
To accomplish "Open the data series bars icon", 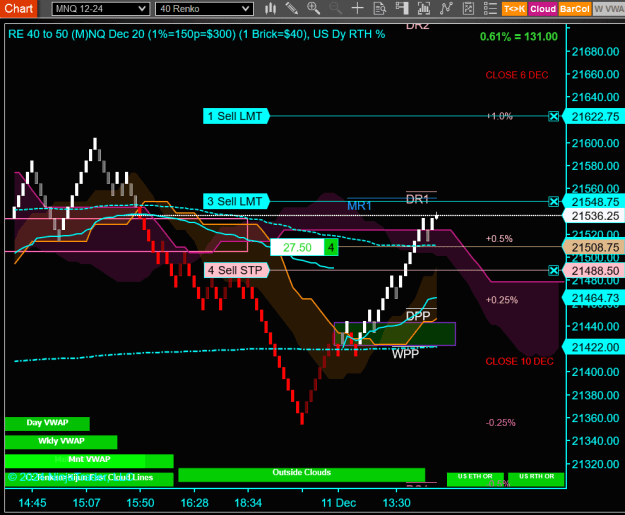I will pos(424,8).
